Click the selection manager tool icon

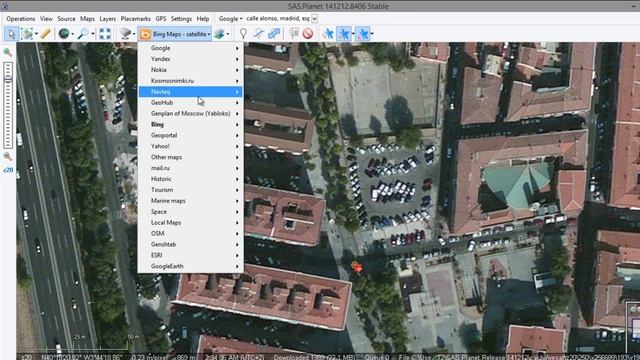(27, 34)
